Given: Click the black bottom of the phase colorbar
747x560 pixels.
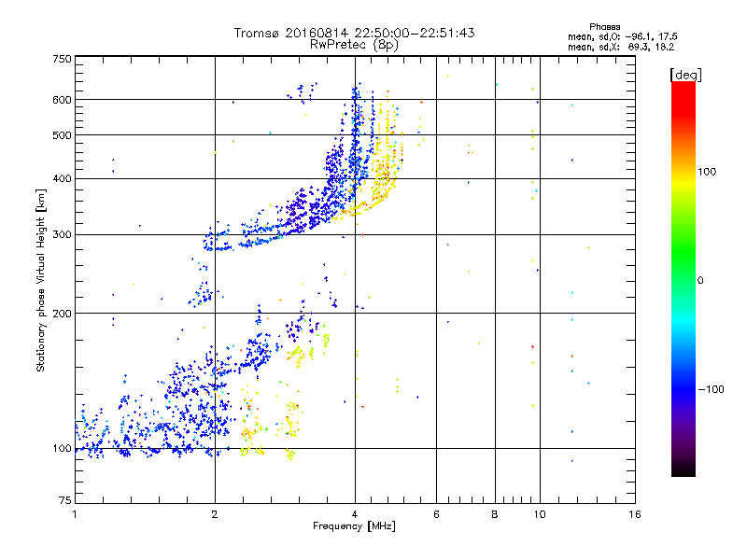Looking at the screenshot, I should pos(684,469).
